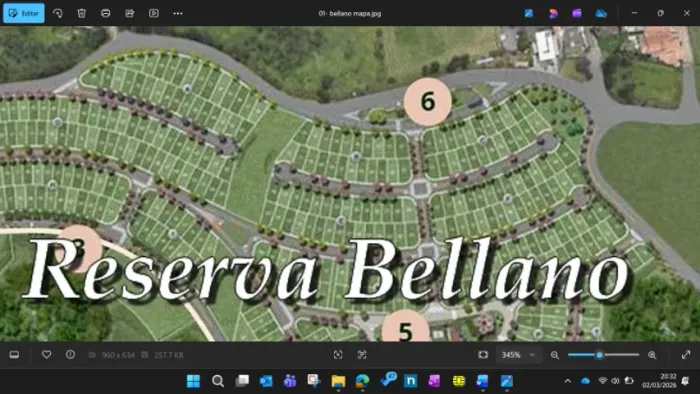Image resolution: width=700 pixels, height=394 pixels.
Task: Toggle the filmstrip view at bottom left
Action: tap(14, 355)
